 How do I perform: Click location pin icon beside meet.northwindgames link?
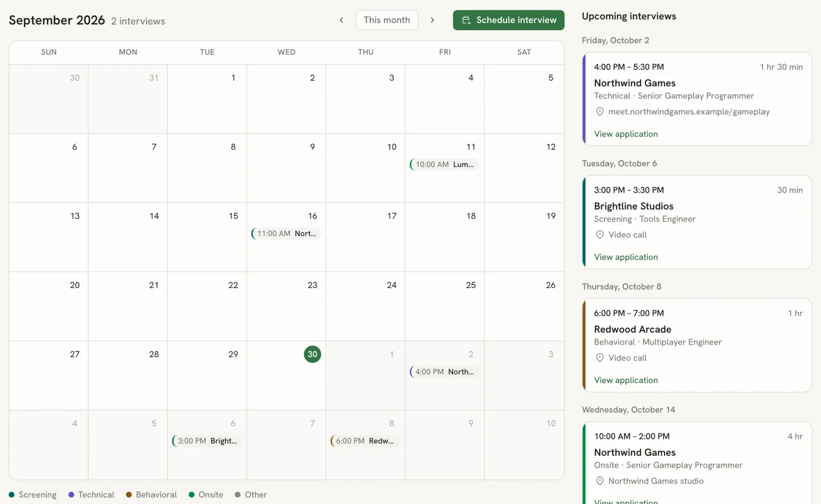click(x=599, y=112)
